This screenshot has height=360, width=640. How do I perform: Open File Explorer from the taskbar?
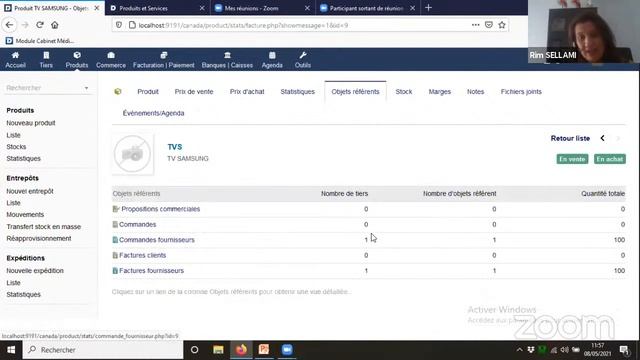[218, 350]
